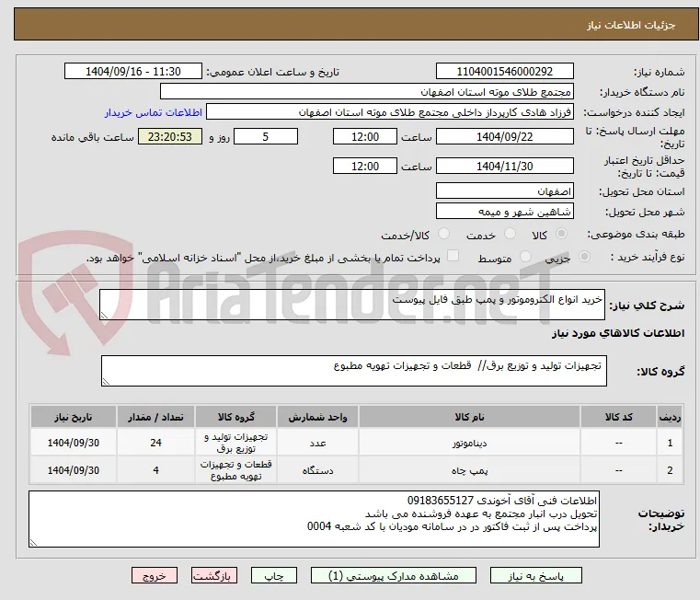This screenshot has width=700, height=600.
Task: Click the گروه کالا text area
Action: [354, 371]
